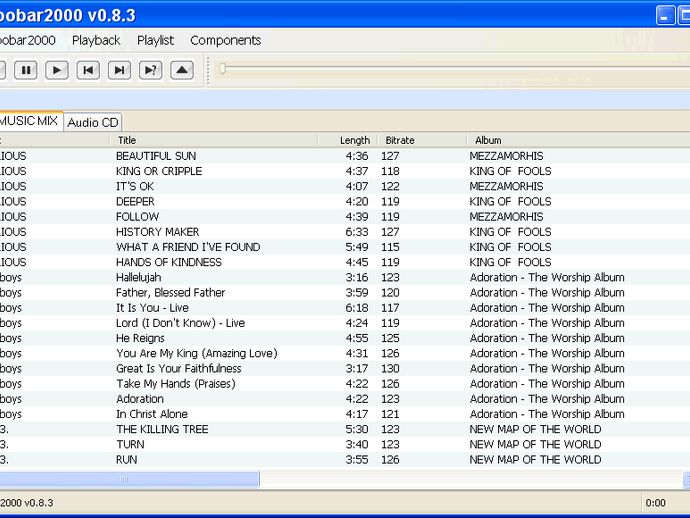
Task: Select the track Adoration in Title column
Action: point(140,399)
